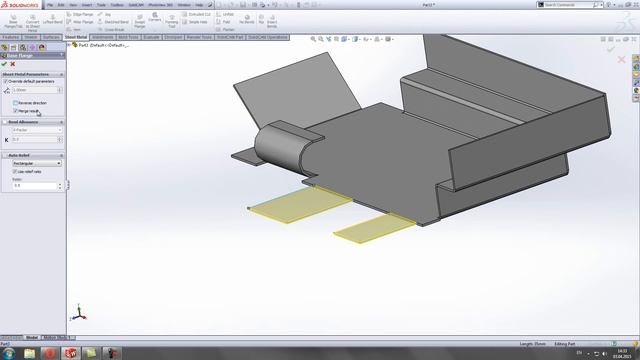Open Search Commands dropdown arrow
This screenshot has width=640, height=360.
coord(602,5)
